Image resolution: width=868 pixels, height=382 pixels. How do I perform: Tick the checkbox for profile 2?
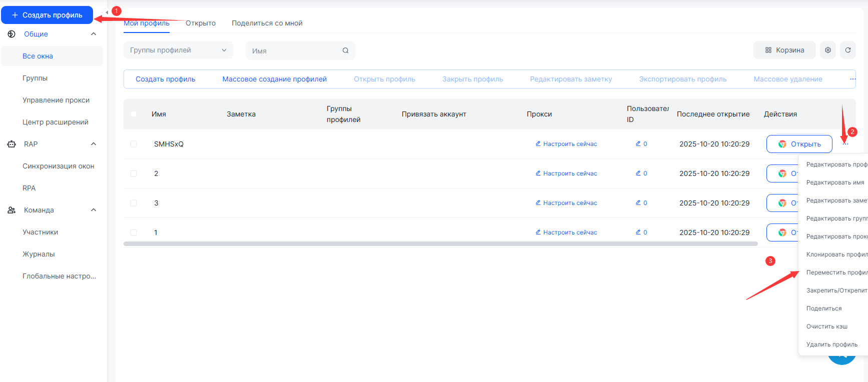pyautogui.click(x=134, y=173)
